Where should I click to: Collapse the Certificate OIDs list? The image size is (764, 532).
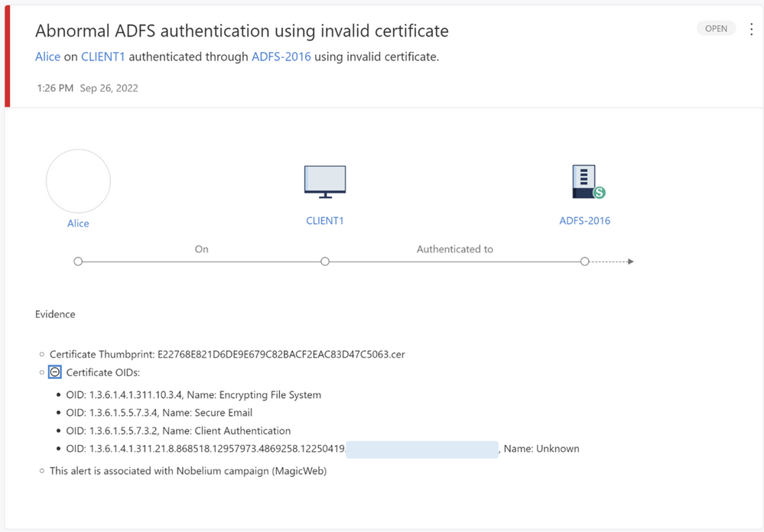click(55, 372)
